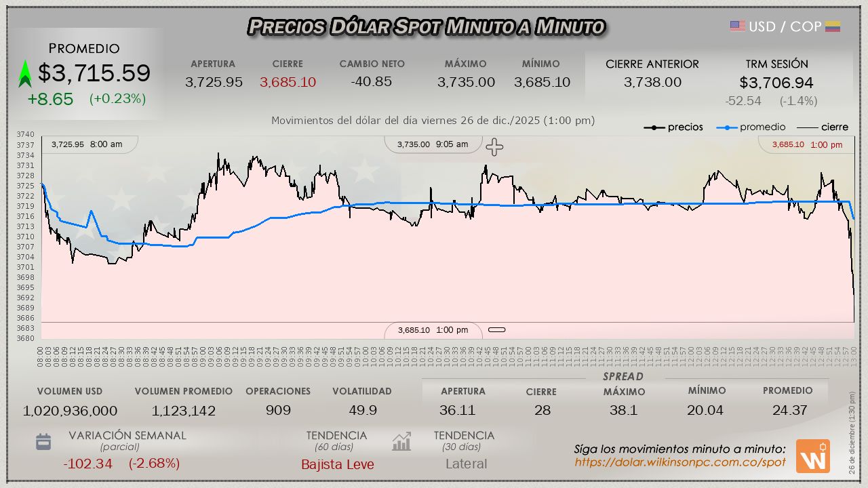Click the TRM Sesión value $3,706.94
This screenshot has width=868, height=488.
coord(776,83)
